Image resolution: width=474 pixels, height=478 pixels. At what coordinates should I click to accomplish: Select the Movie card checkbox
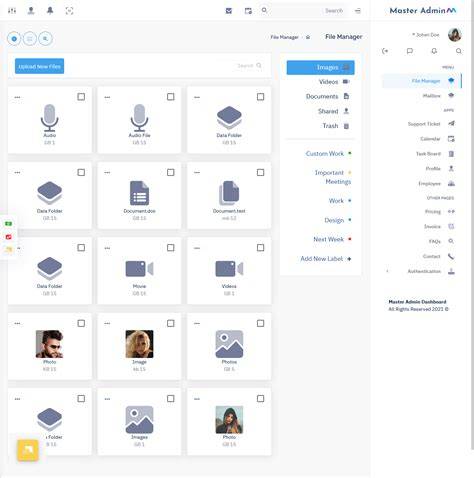click(x=171, y=248)
